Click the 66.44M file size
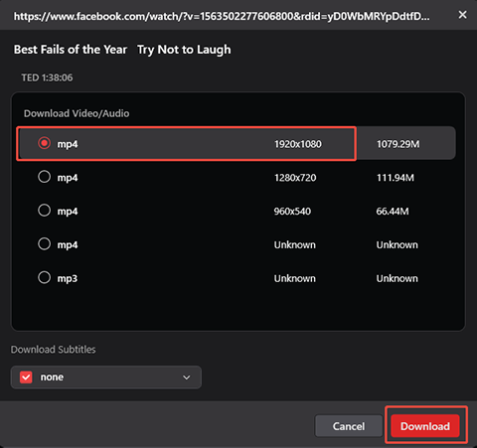Screen dimensions: 477x448 [393, 212]
